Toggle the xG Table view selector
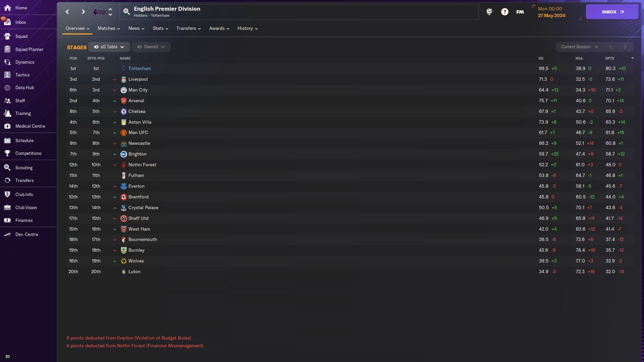Image resolution: width=644 pixels, height=362 pixels. 109,47
